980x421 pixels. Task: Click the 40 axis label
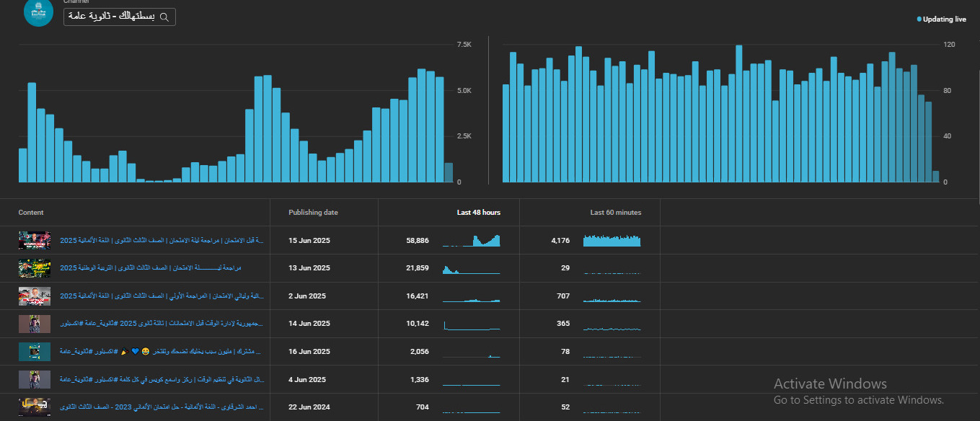(948, 136)
